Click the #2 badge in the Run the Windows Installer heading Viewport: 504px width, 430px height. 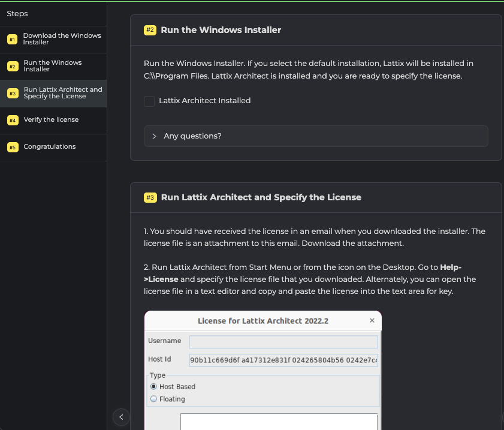coord(150,30)
